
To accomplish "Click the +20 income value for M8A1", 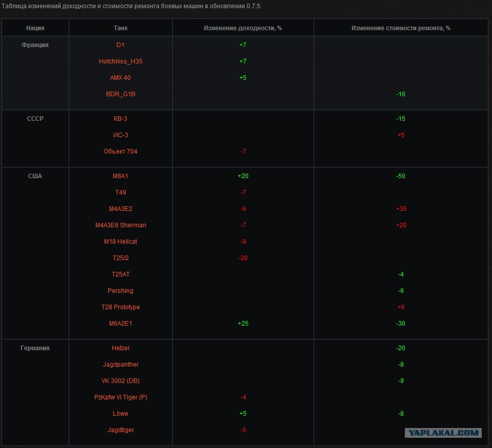I will click(243, 176).
